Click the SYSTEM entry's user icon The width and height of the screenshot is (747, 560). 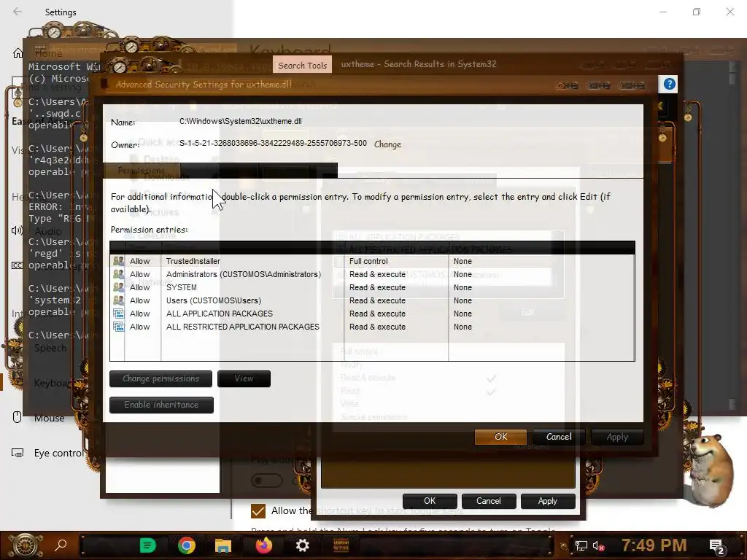coord(118,287)
